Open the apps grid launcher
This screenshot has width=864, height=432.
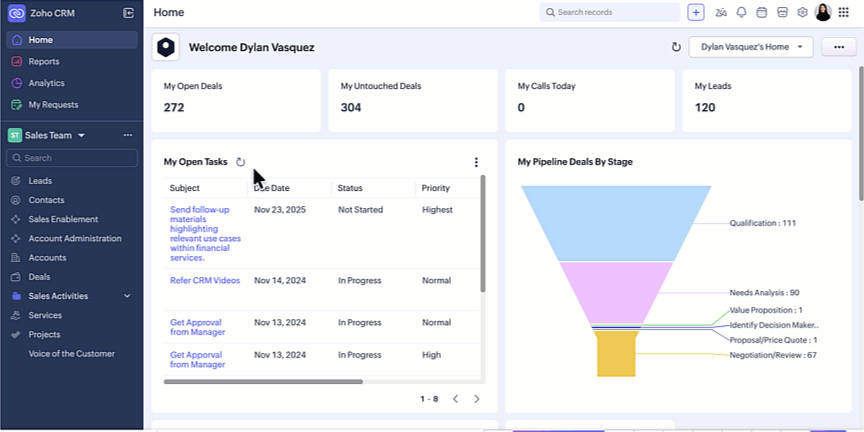843,12
